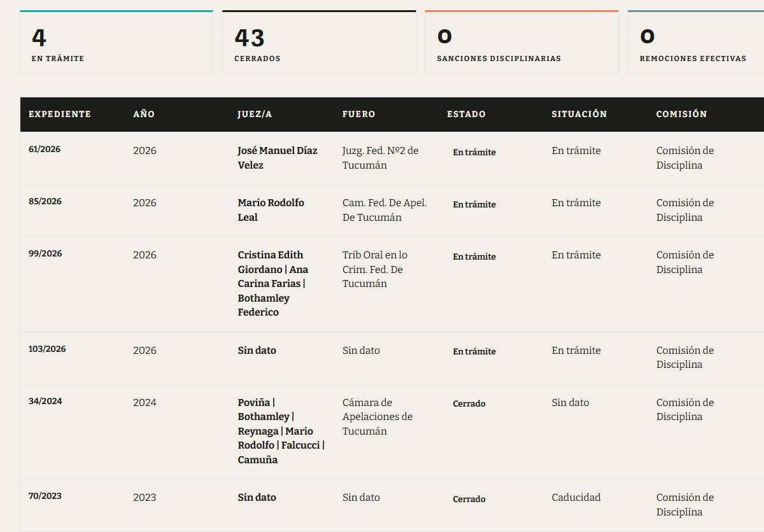764x532 pixels.
Task: Click situación 'En trámite' in row 61/2026
Action: [576, 151]
